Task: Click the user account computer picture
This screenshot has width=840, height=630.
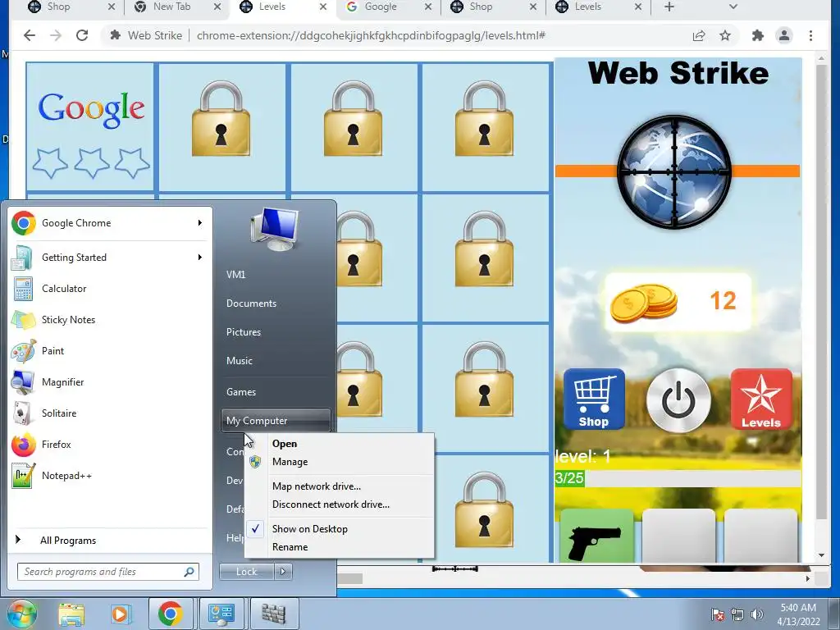Action: tap(274, 230)
